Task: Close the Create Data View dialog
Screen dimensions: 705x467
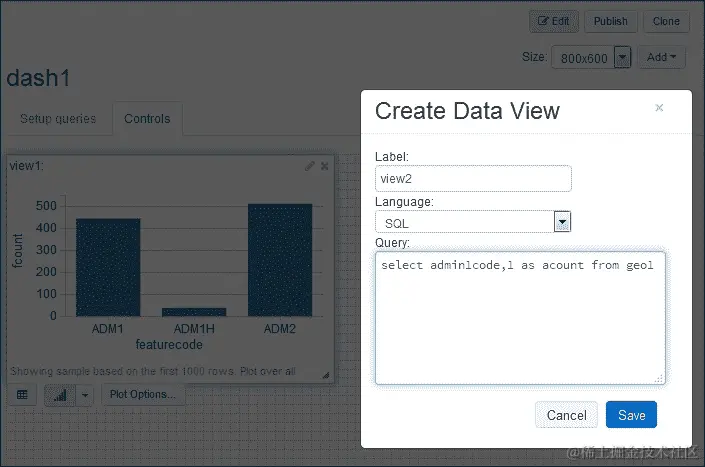Action: (x=659, y=107)
